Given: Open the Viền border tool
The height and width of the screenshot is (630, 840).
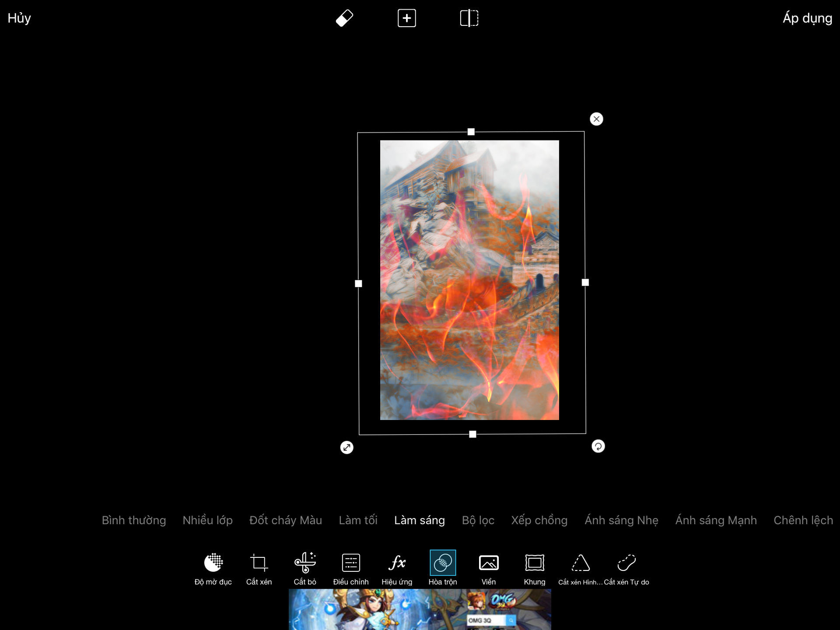Looking at the screenshot, I should pos(489,569).
